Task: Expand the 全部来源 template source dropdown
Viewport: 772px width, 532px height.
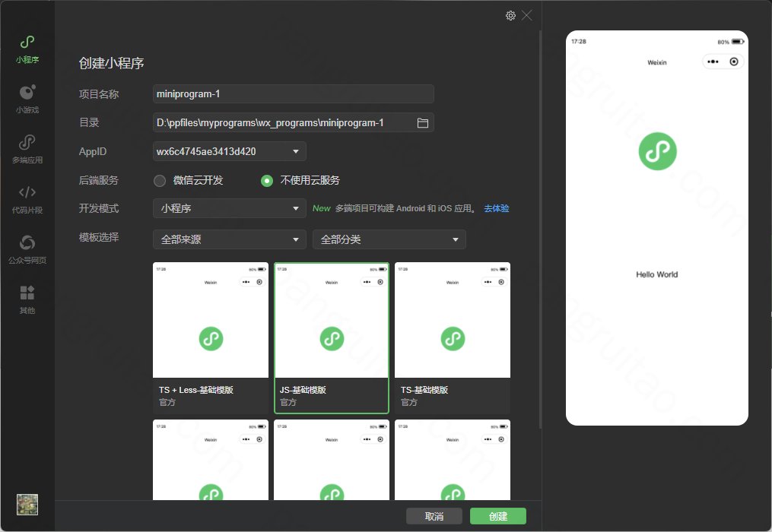Action: (x=230, y=239)
